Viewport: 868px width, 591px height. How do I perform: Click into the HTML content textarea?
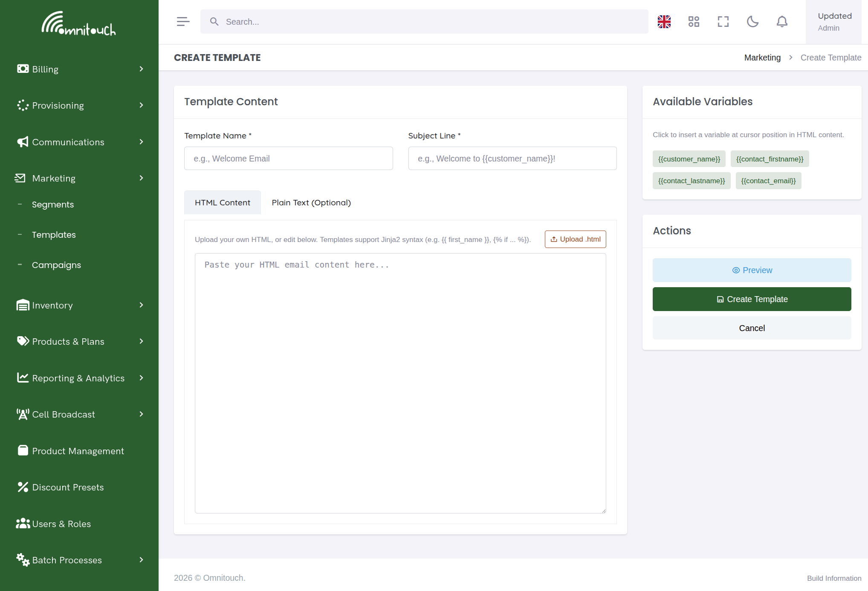[x=400, y=383]
